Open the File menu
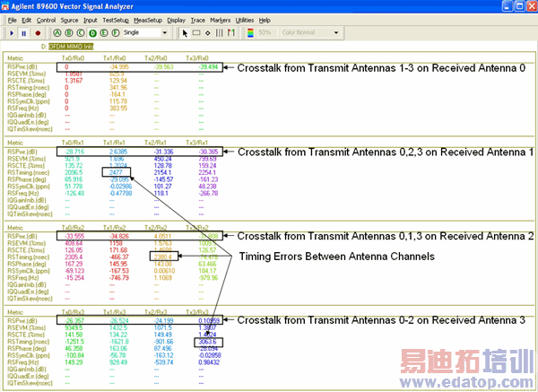 click(x=12, y=21)
